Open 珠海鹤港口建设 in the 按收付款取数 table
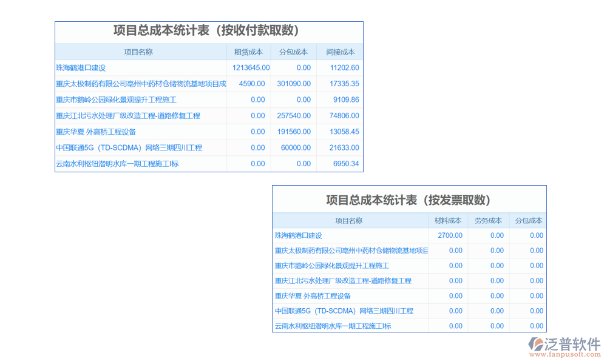 [x=81, y=68]
